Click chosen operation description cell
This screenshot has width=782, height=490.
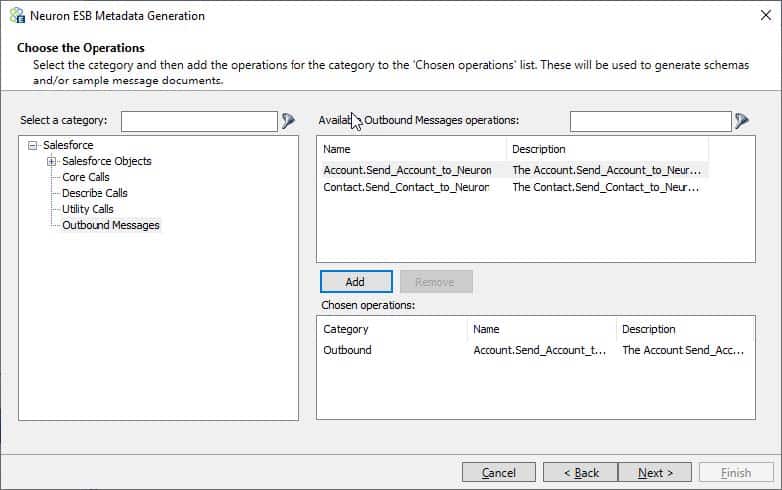683,350
